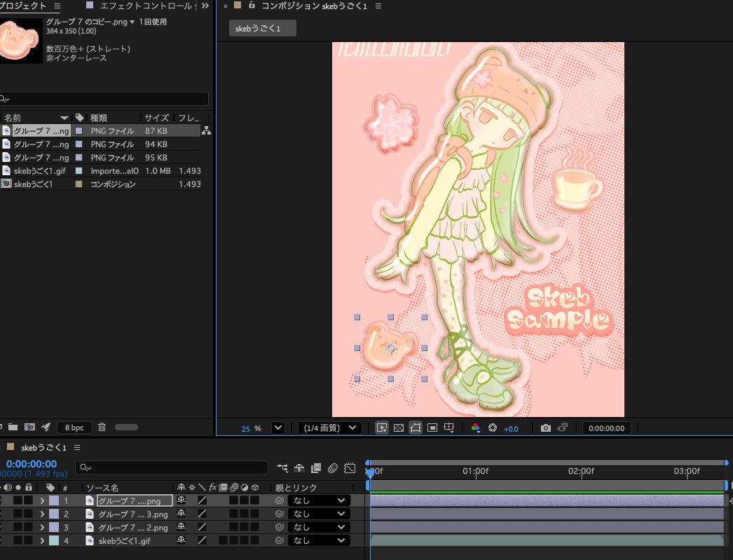This screenshot has width=733, height=560.
Task: Select the コンポジション skebうごく1 viewer tab
Action: tap(314, 6)
